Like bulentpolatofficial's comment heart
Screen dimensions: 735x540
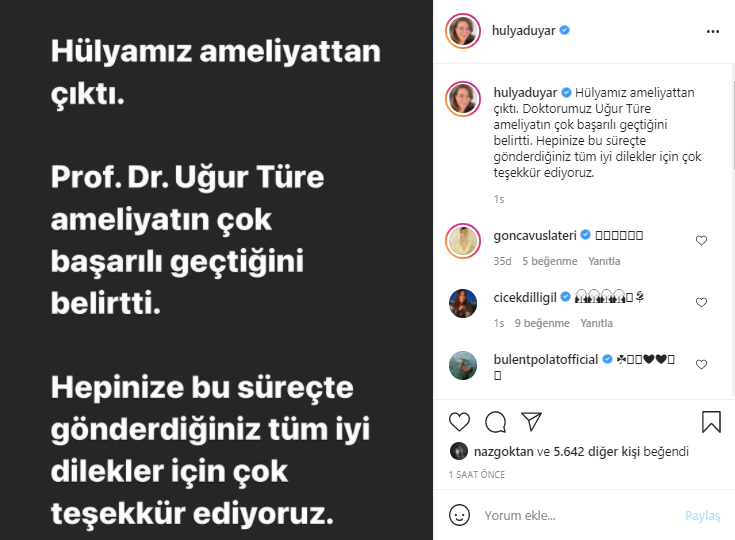701,364
